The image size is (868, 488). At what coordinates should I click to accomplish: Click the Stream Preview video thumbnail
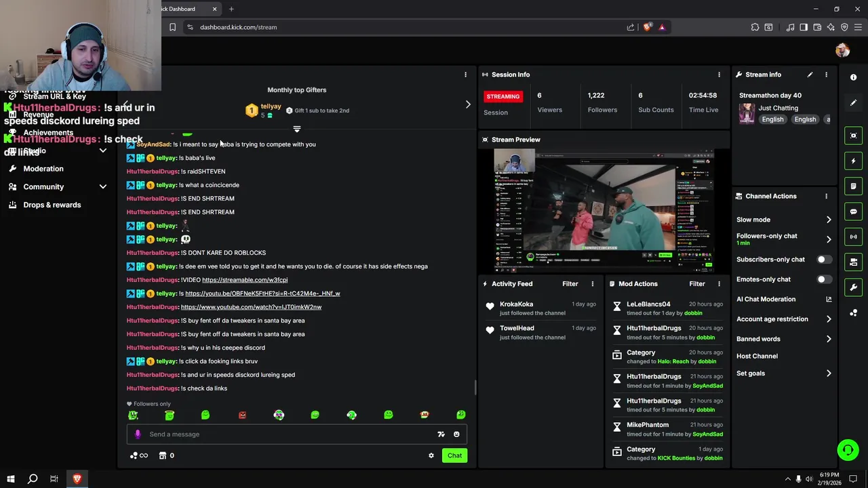[604, 209]
